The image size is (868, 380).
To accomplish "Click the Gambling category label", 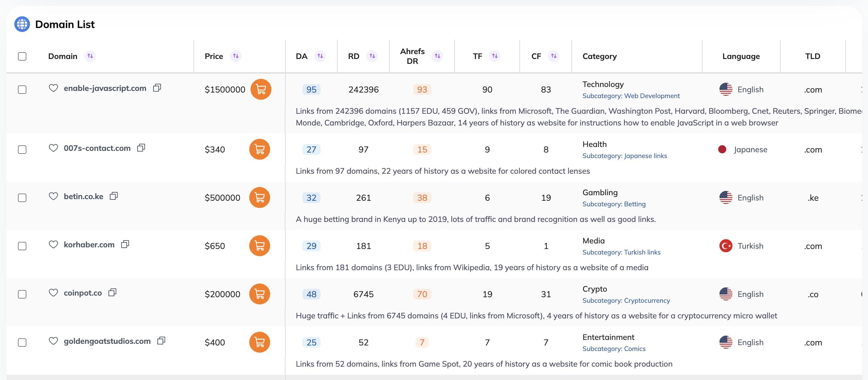I will click(x=600, y=193).
